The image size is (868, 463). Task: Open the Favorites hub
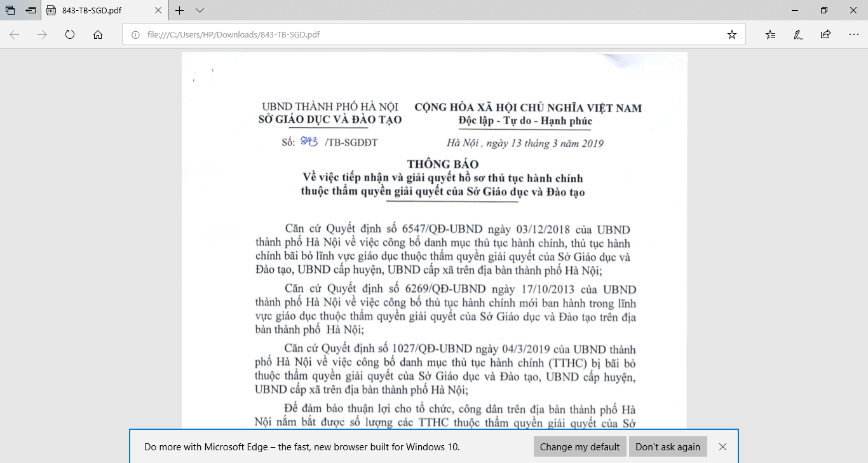(x=770, y=35)
